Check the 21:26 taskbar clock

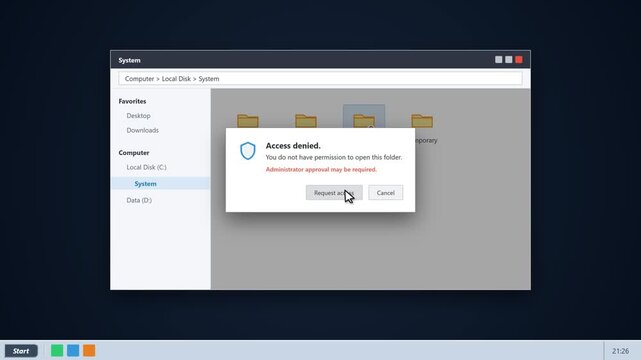(x=620, y=351)
